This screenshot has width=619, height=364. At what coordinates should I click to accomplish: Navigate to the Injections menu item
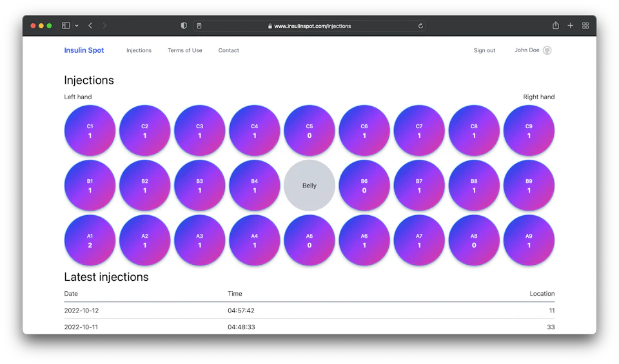pos(139,50)
